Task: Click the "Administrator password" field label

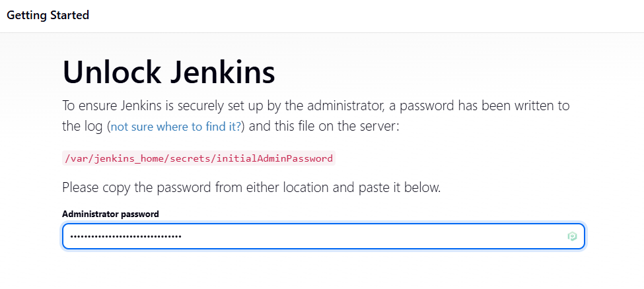Action: coord(110,214)
